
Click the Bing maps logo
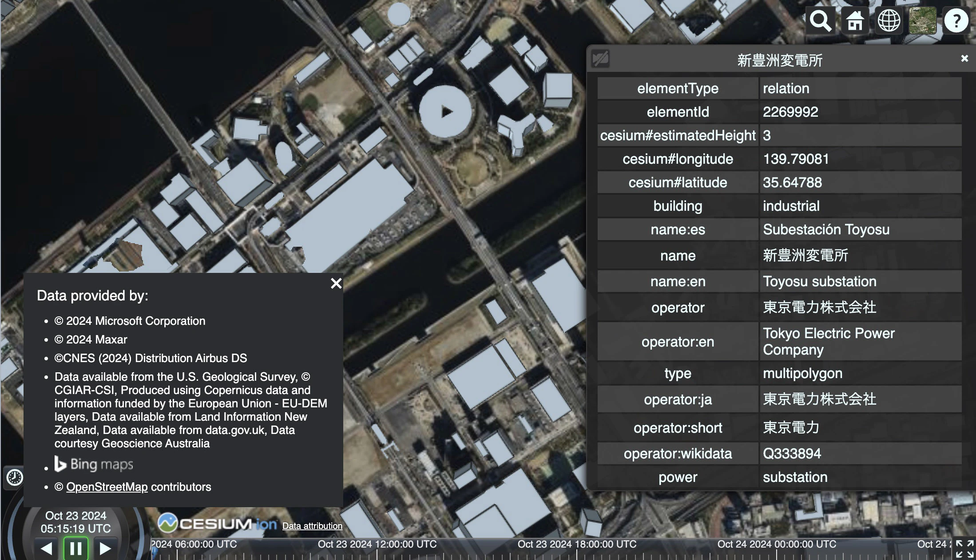pyautogui.click(x=94, y=464)
